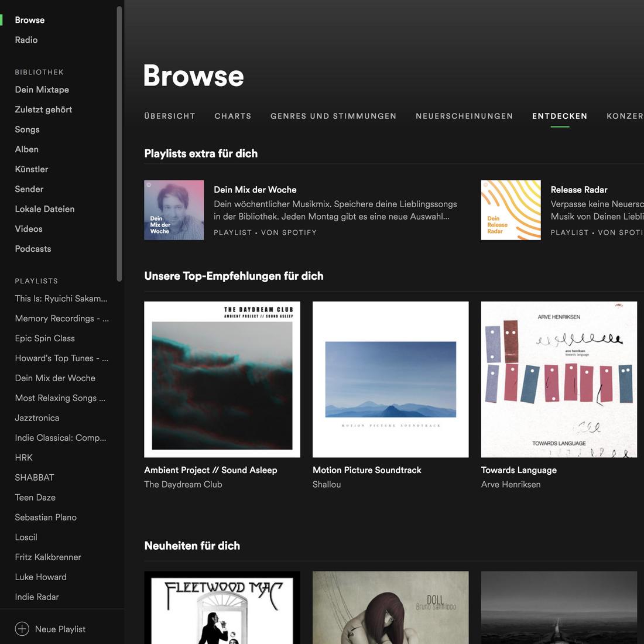Click the Ambient Project // Sound Asleep title
The image size is (644, 644).
pos(211,470)
